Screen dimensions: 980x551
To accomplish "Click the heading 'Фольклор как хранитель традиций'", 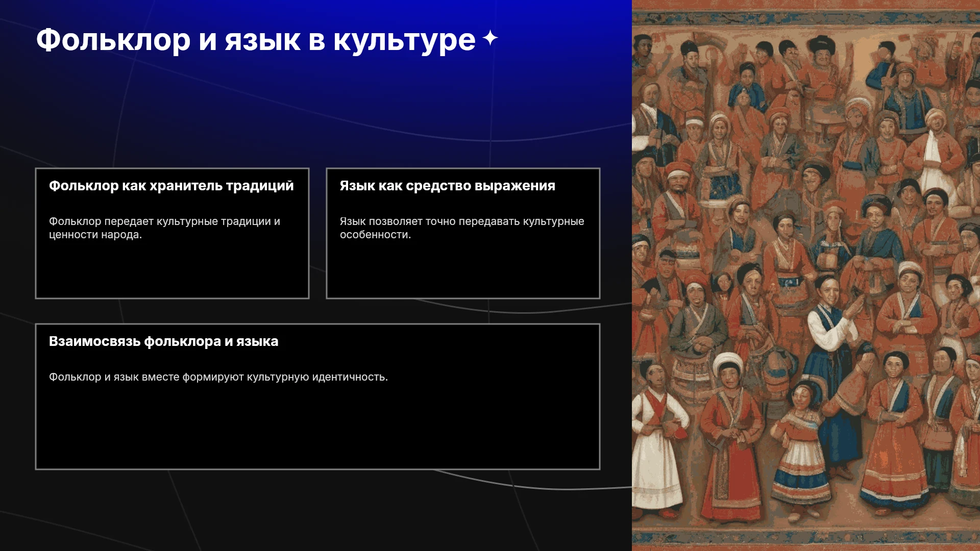I will click(171, 186).
